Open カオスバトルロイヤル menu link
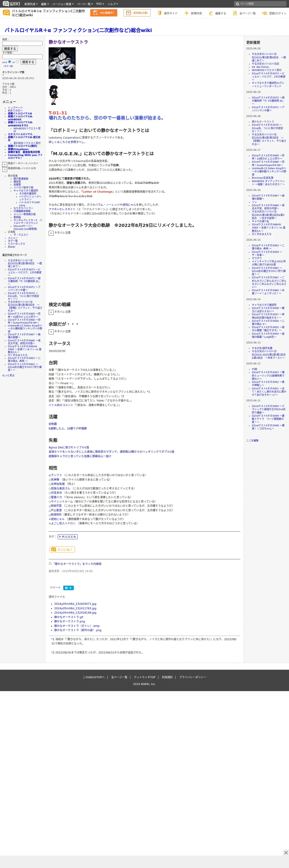The width and height of the screenshot is (289, 868). tap(20, 134)
